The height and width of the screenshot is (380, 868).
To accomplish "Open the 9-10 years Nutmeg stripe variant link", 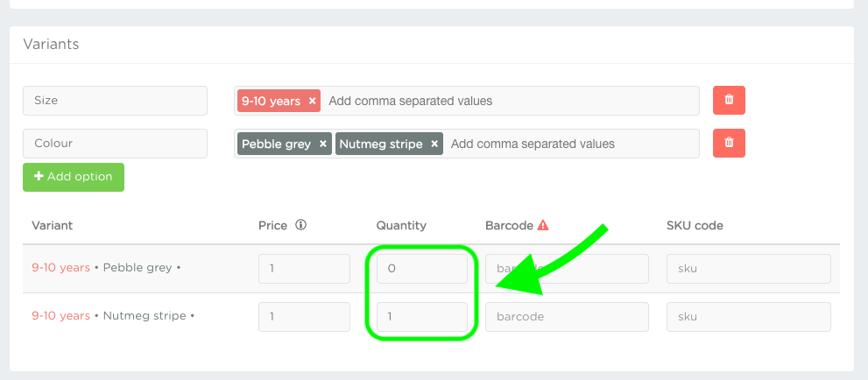I will tap(61, 316).
